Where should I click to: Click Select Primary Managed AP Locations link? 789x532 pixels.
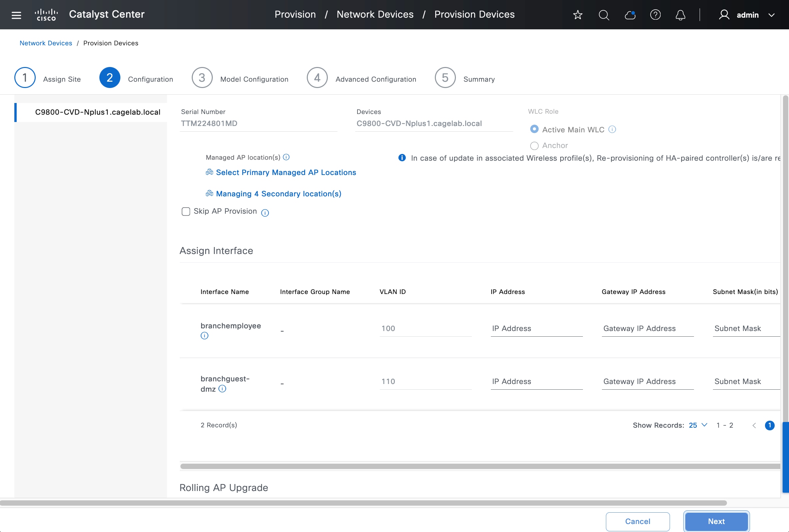286,172
